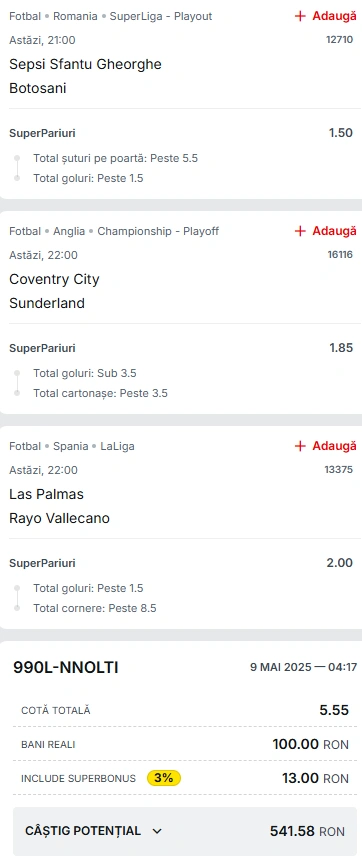The width and height of the screenshot is (362, 864).
Task: Add the Las Palmas match with Adaugă
Action: pyautogui.click(x=326, y=446)
